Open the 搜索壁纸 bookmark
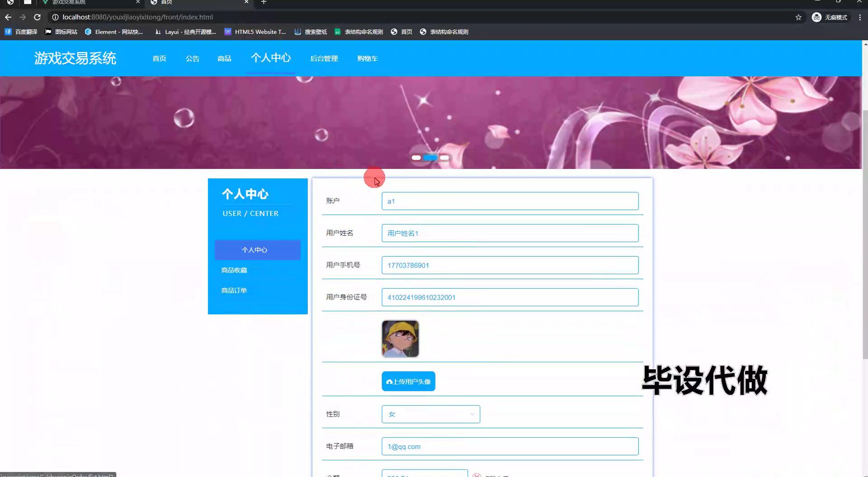868x477 pixels. tap(311, 32)
